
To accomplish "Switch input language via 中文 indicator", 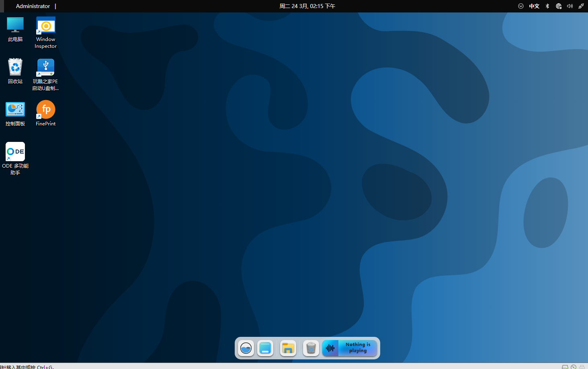I will tap(534, 6).
